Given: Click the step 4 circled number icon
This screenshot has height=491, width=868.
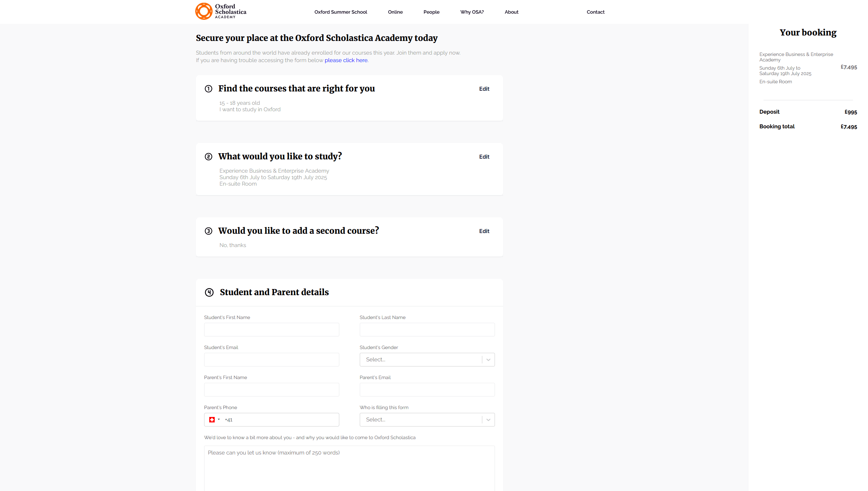Looking at the screenshot, I should (x=209, y=292).
